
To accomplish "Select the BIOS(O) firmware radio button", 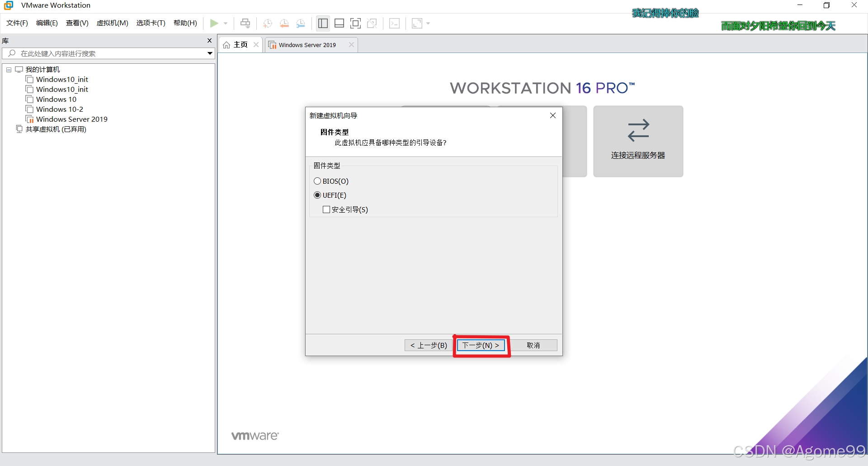I will (317, 181).
